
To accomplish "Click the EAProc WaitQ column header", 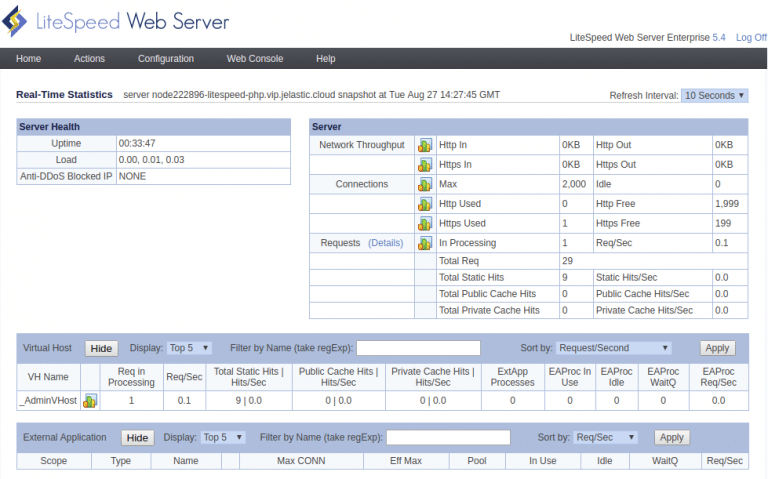I will click(x=663, y=377).
